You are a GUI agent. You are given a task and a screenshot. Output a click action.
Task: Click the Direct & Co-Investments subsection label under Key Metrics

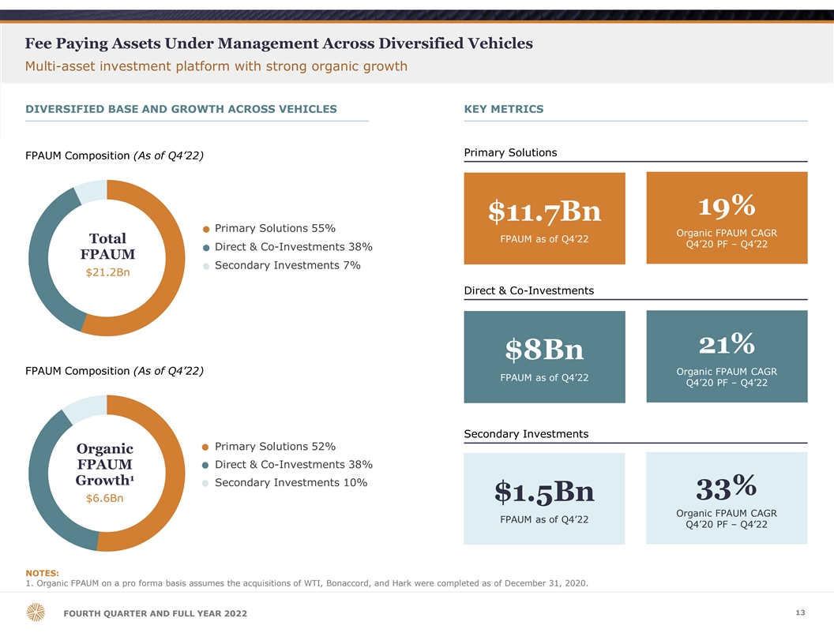[x=528, y=290]
